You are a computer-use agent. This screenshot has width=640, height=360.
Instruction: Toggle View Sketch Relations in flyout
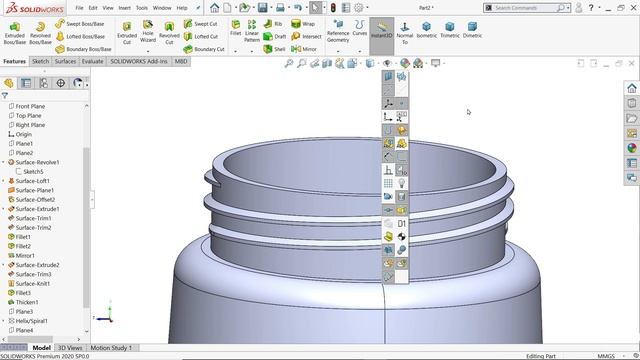[388, 170]
